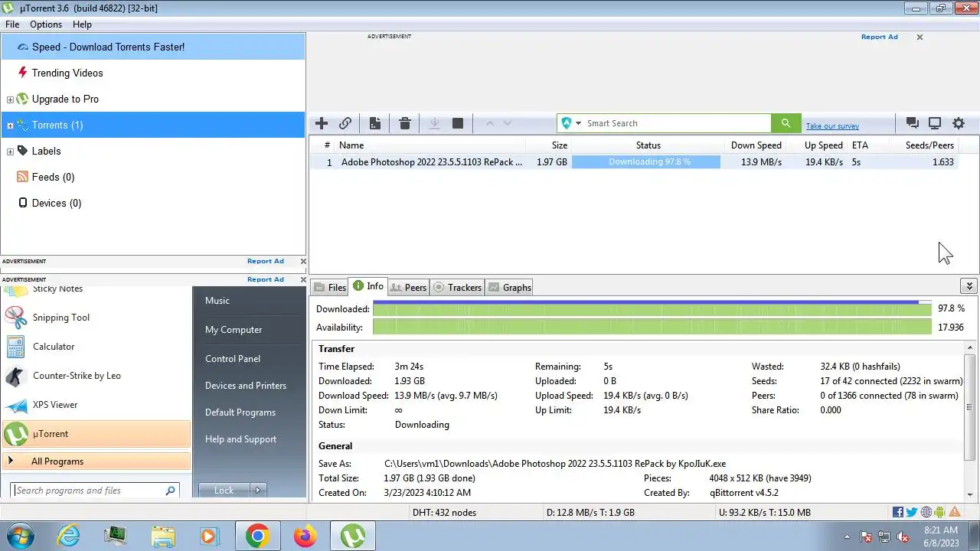Select Trending Videos in sidebar
The image size is (980, 551).
(152, 73)
